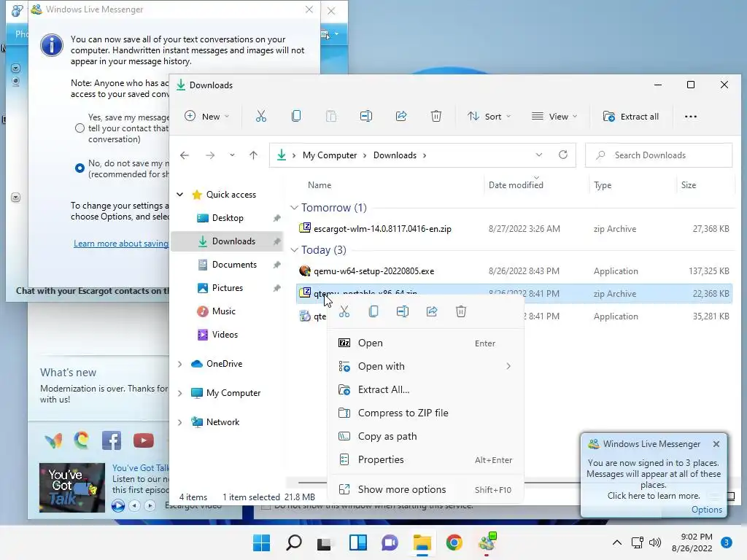This screenshot has width=747, height=560.
Task: Select 'Yes, save my messages' radio button
Action: click(80, 128)
